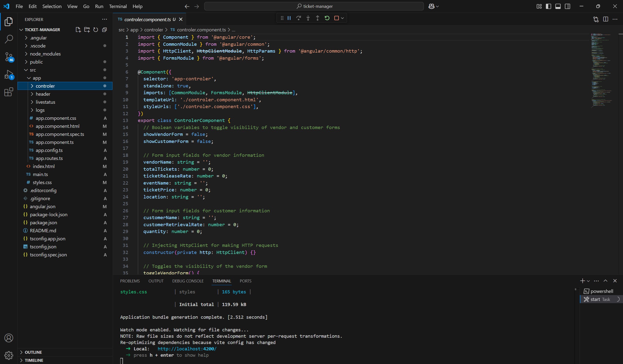Open Customize Layout icon in title bar
Viewport: 623px width, 364px height.
pos(539,6)
